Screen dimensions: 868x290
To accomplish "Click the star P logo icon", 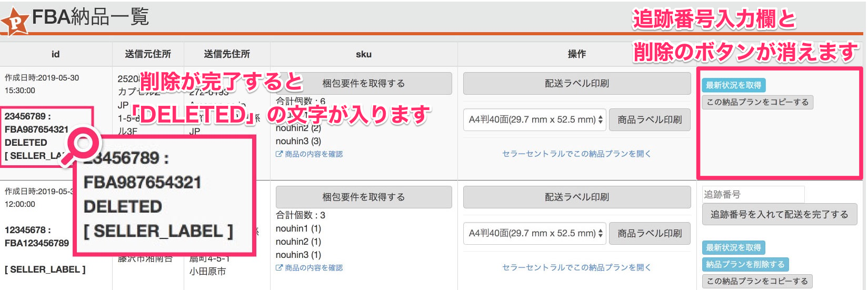I will coord(15,21).
